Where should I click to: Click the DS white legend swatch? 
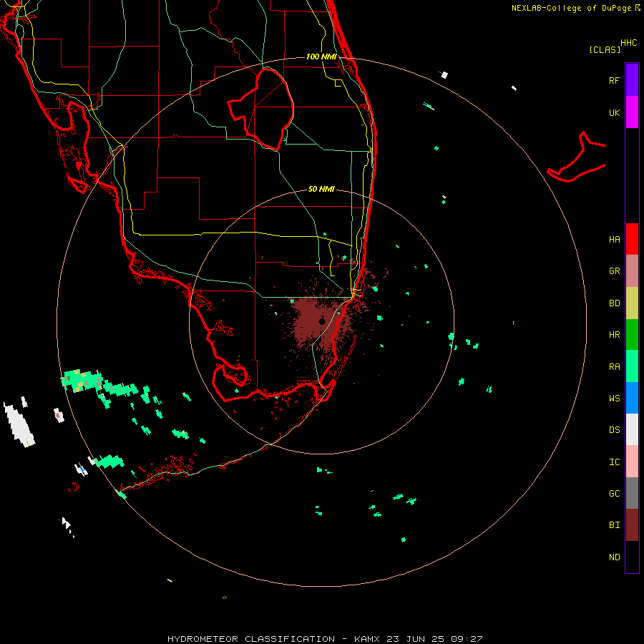pos(632,429)
